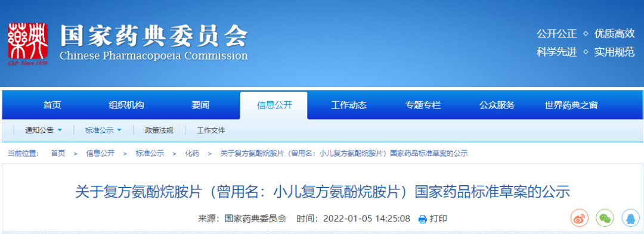Click the article headline 关于复方氨酚烷胺片

323,192
